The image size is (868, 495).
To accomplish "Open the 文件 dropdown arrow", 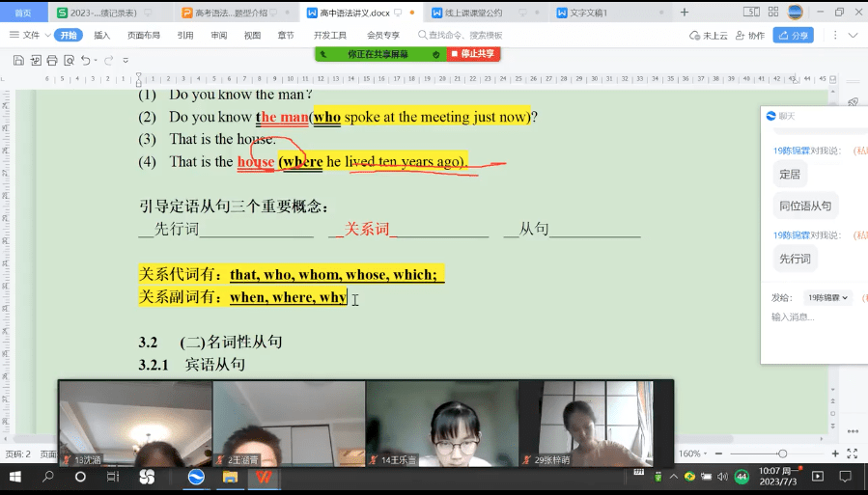I will (47, 35).
